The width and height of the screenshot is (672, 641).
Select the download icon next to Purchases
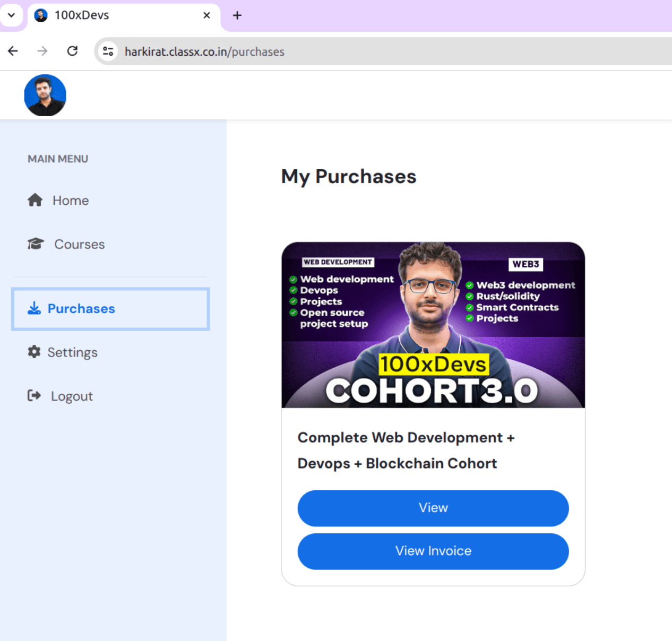(x=34, y=308)
